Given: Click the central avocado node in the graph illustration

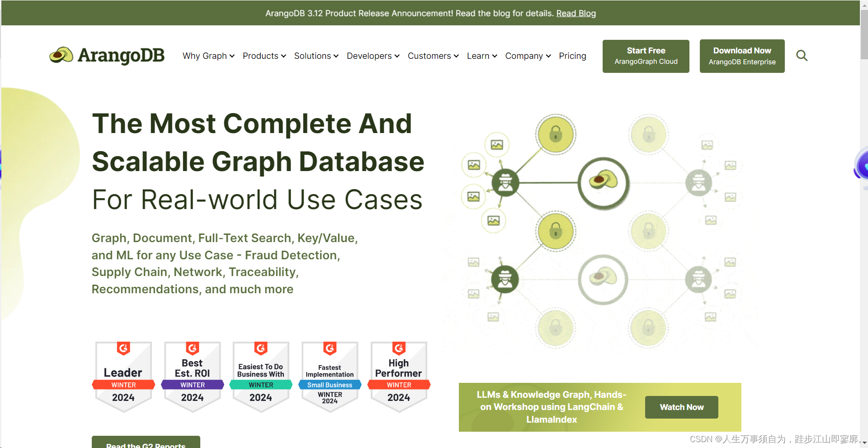Looking at the screenshot, I should click(x=604, y=183).
